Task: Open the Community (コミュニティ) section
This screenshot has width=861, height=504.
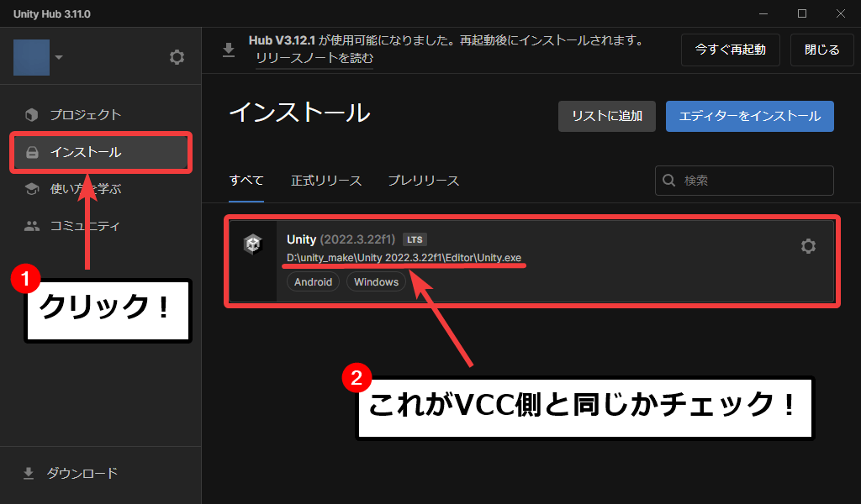Action: point(101,226)
